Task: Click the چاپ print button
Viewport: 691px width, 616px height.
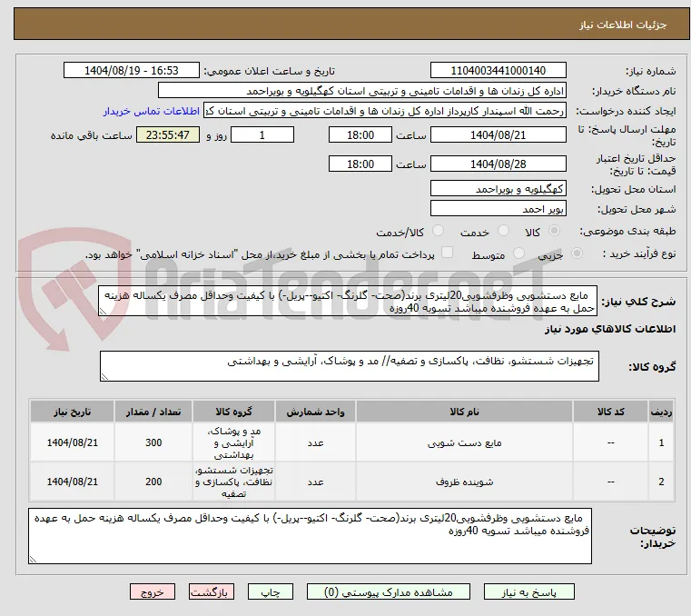Action: pos(271,591)
